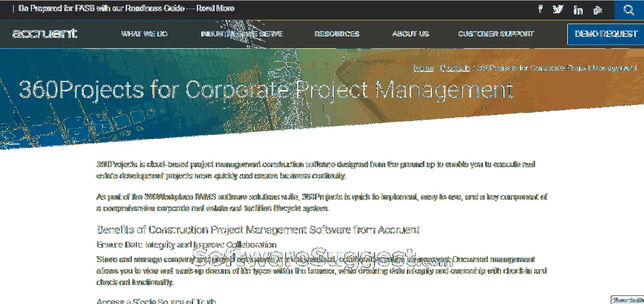Open the About Us menu
The width and height of the screenshot is (644, 304).
[411, 34]
